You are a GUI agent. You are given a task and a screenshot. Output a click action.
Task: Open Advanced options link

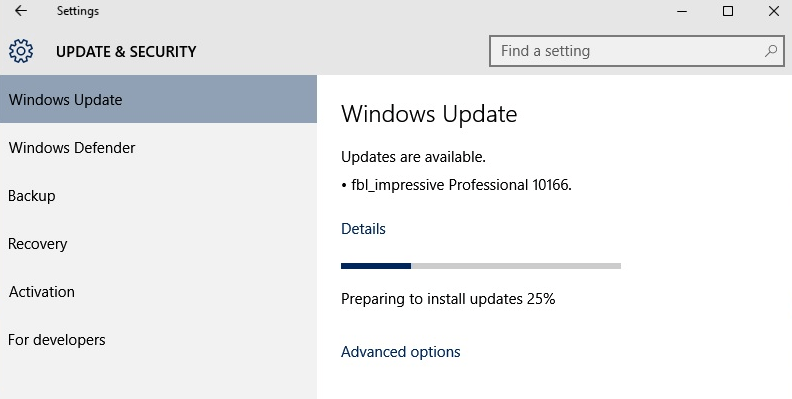[401, 352]
